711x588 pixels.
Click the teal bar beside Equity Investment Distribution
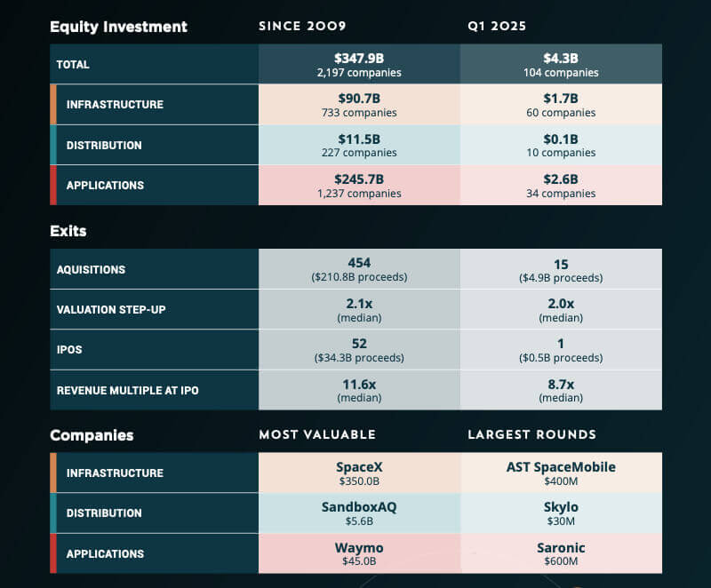pos(53,145)
